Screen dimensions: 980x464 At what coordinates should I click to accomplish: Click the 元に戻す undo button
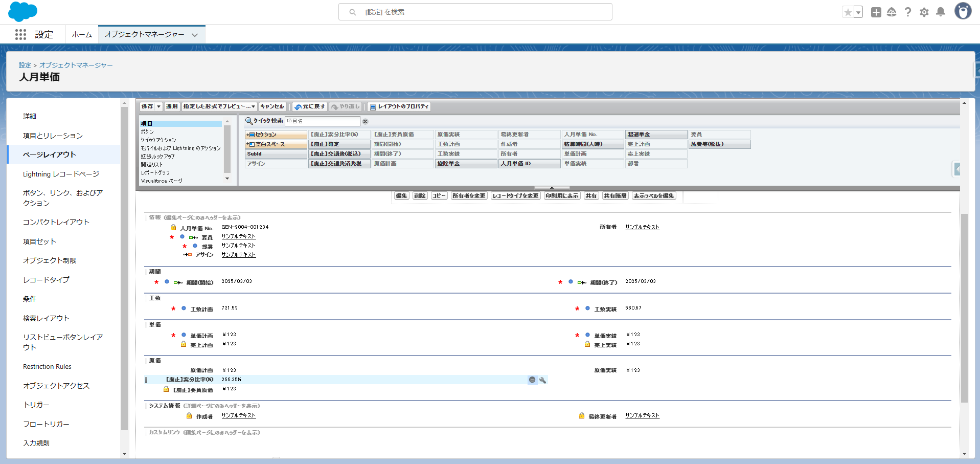click(310, 106)
